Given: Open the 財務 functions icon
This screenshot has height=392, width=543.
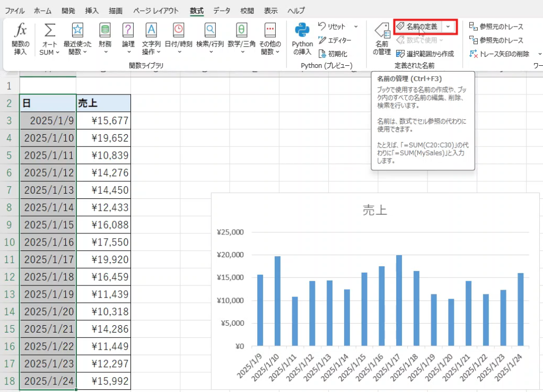Looking at the screenshot, I should (105, 30).
